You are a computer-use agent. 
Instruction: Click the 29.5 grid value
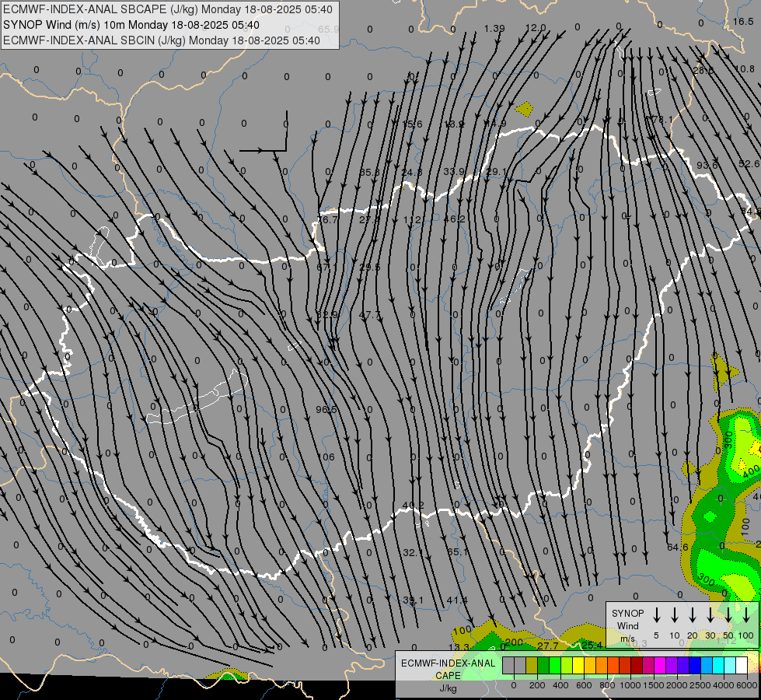370,268
